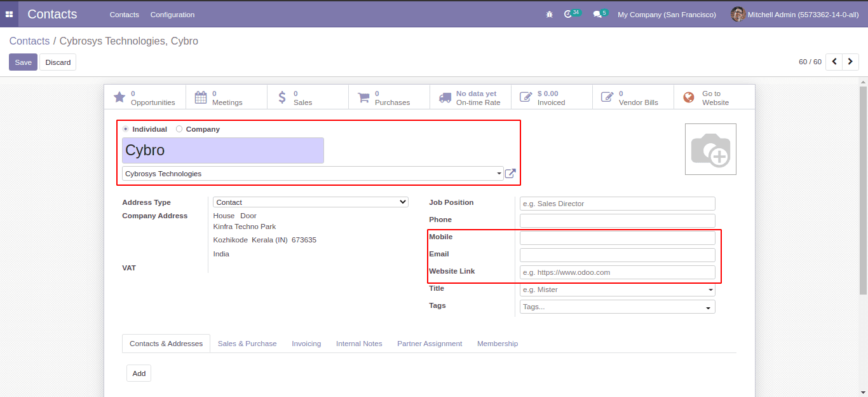Open the Address Type Contact dropdown
This screenshot has height=397, width=868.
(x=311, y=202)
